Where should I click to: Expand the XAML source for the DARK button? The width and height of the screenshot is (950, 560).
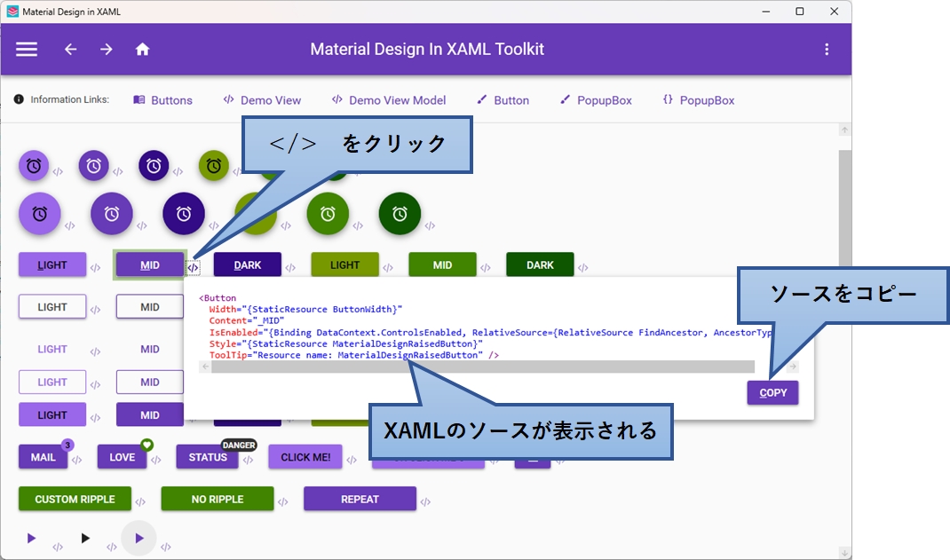coord(293,264)
